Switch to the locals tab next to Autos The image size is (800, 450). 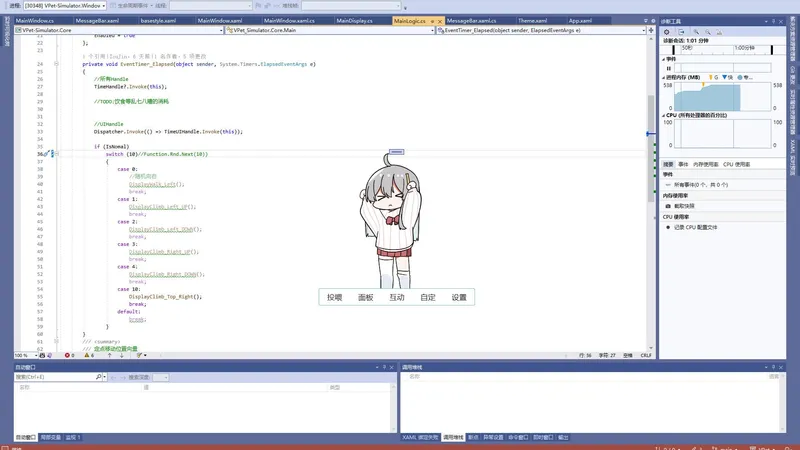[51, 438]
